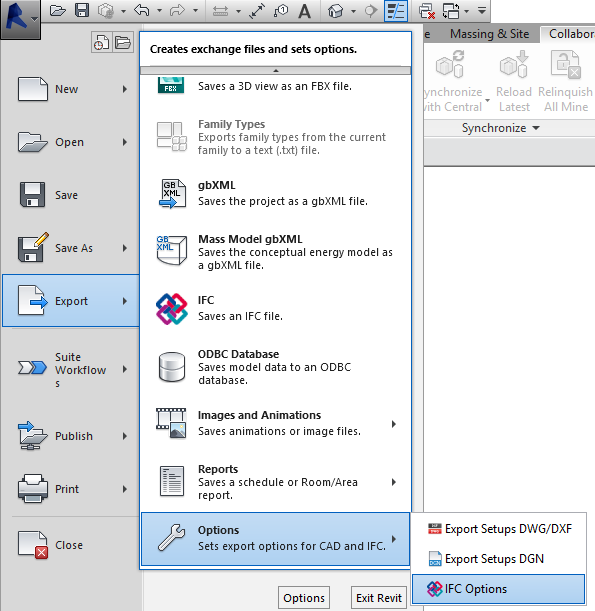This screenshot has height=611, width=595.
Task: Click the Options button at bottom
Action: (304, 598)
